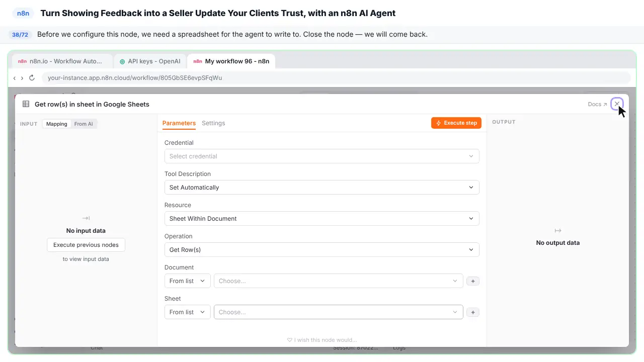Open Sheet From list mode dropdown
Screen dimensions: 644x362
[x=187, y=312]
